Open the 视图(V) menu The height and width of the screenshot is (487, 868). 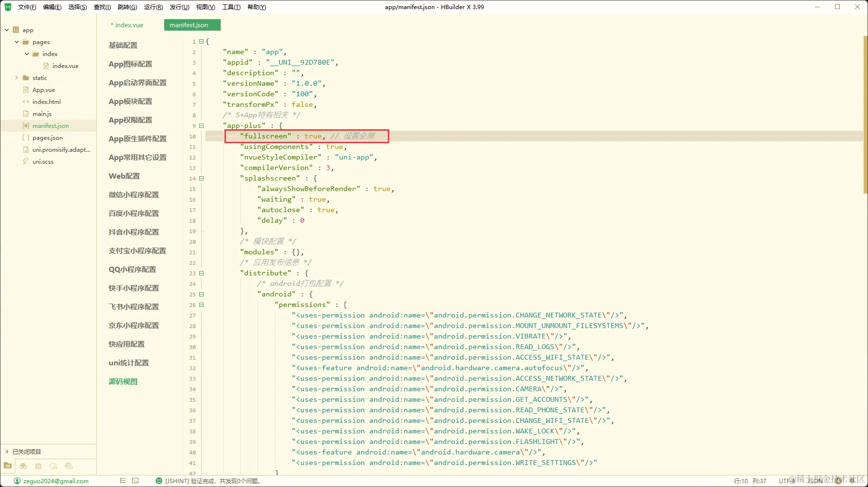[205, 7]
